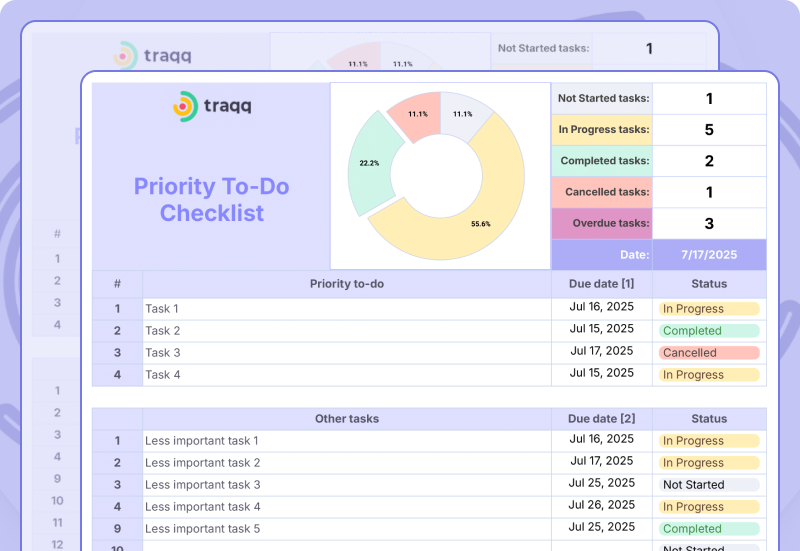Viewport: 800px width, 551px height.
Task: Click the Due date [2] column header
Action: point(602,419)
